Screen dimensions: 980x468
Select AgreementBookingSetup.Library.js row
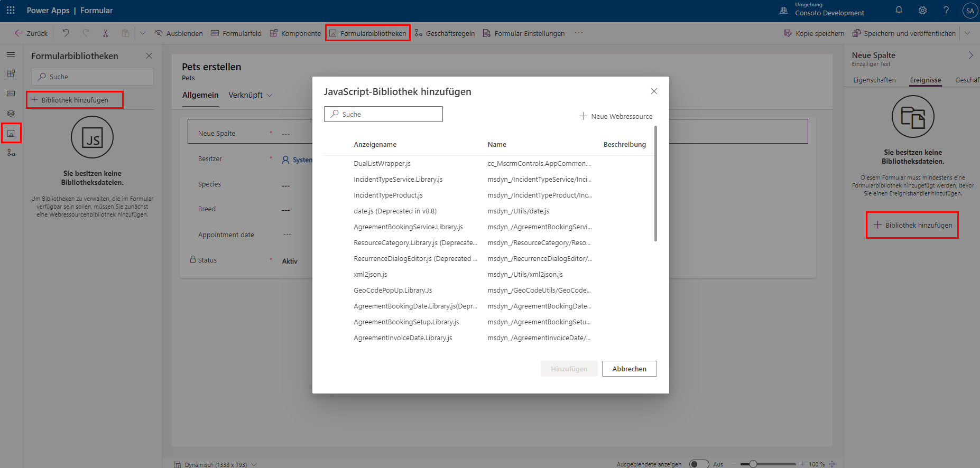(x=488, y=322)
